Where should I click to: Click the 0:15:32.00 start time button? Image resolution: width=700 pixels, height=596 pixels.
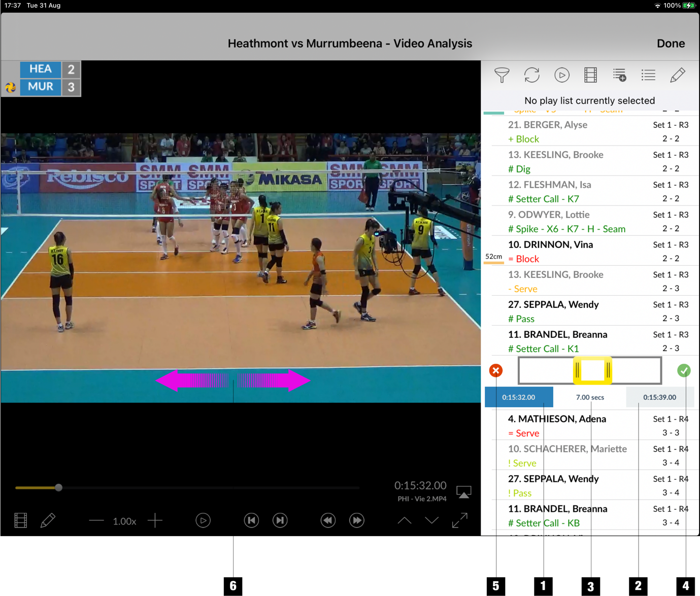(519, 397)
